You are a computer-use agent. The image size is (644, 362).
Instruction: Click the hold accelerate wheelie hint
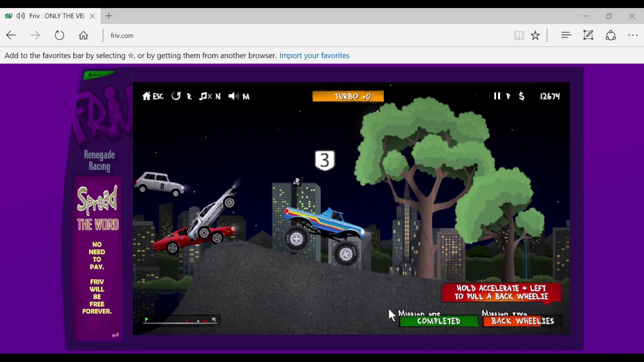coord(501,293)
